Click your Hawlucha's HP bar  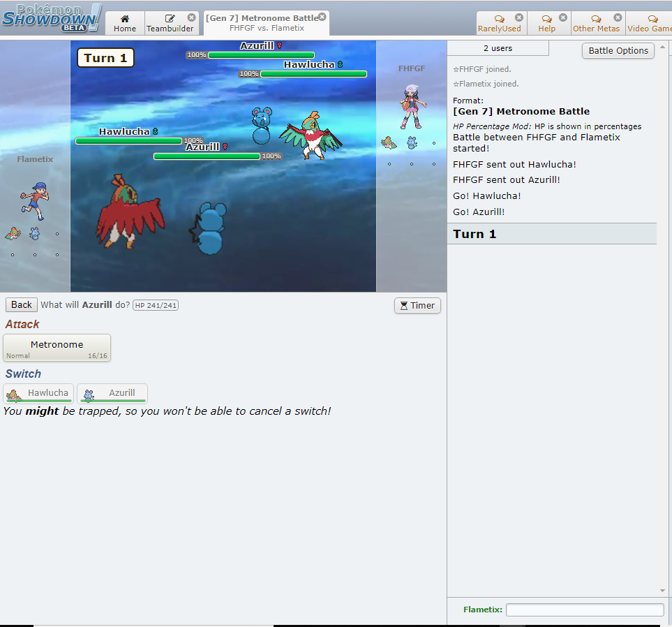point(128,140)
